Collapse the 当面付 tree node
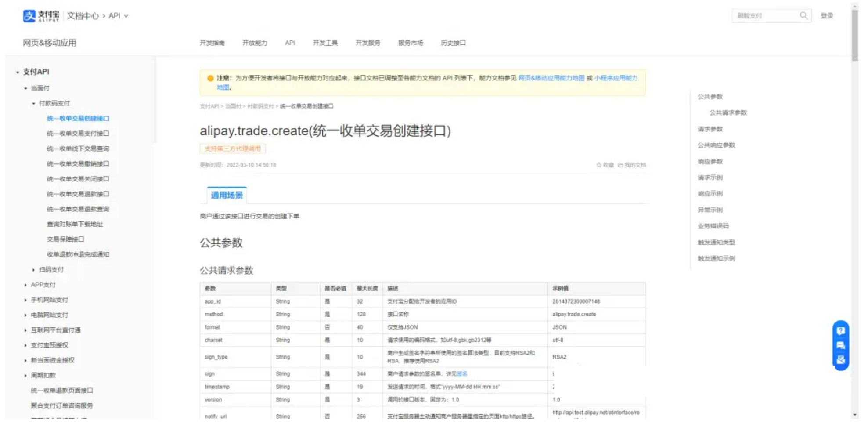The height and width of the screenshot is (442, 868). pyautogui.click(x=25, y=88)
